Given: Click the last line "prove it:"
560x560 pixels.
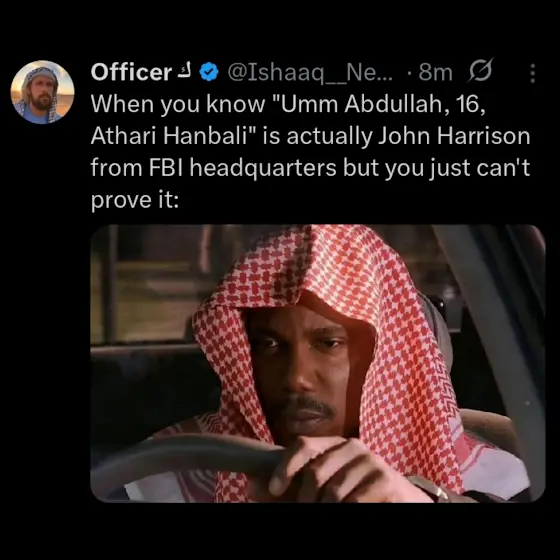Looking at the screenshot, I should pyautogui.click(x=134, y=200).
